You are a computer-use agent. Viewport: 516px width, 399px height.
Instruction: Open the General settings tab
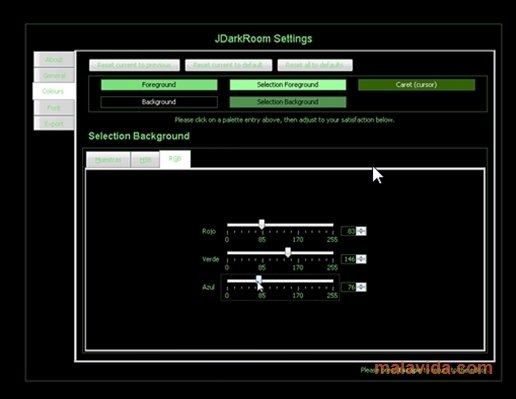[x=54, y=75]
